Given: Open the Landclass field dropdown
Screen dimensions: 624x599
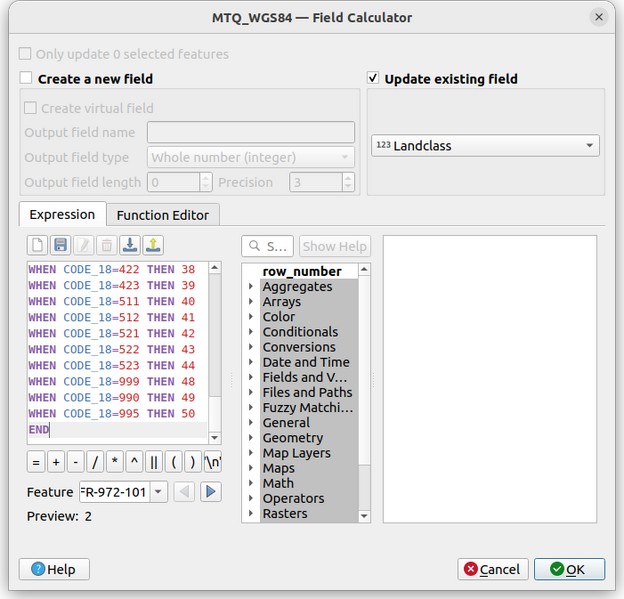Looking at the screenshot, I should 485,146.
